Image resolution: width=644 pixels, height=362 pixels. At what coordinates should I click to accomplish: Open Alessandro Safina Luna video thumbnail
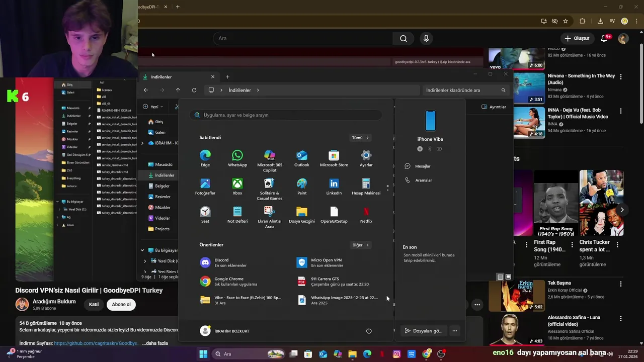point(517,330)
